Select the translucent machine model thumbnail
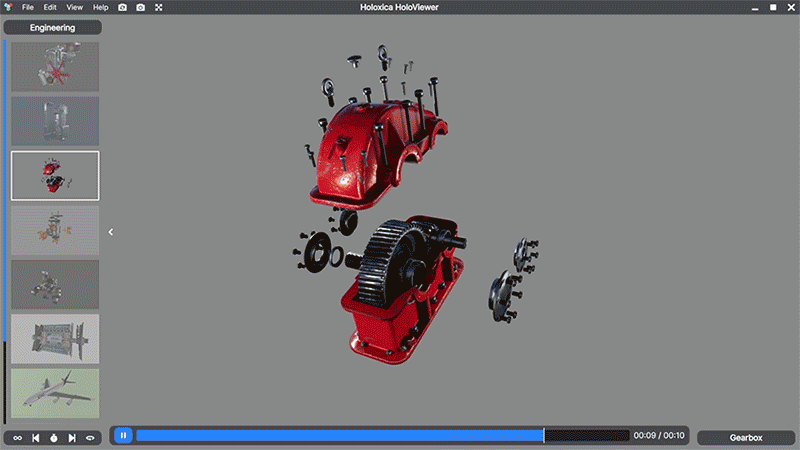 click(x=55, y=121)
